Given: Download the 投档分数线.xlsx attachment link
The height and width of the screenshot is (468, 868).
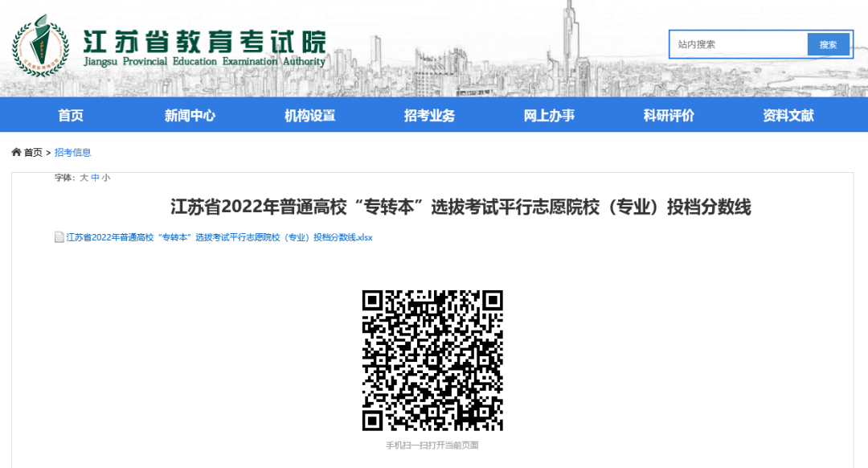Looking at the screenshot, I should [x=219, y=237].
